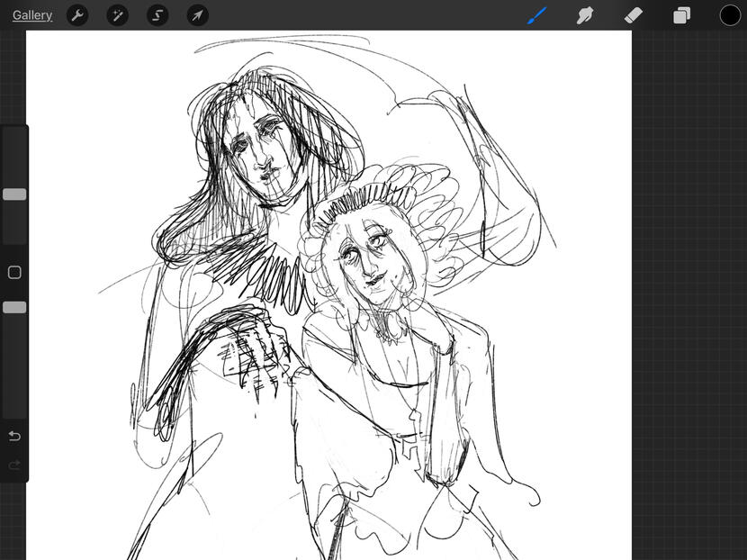This screenshot has width=747, height=560.
Task: Open the Layers panel
Action: coord(682,15)
